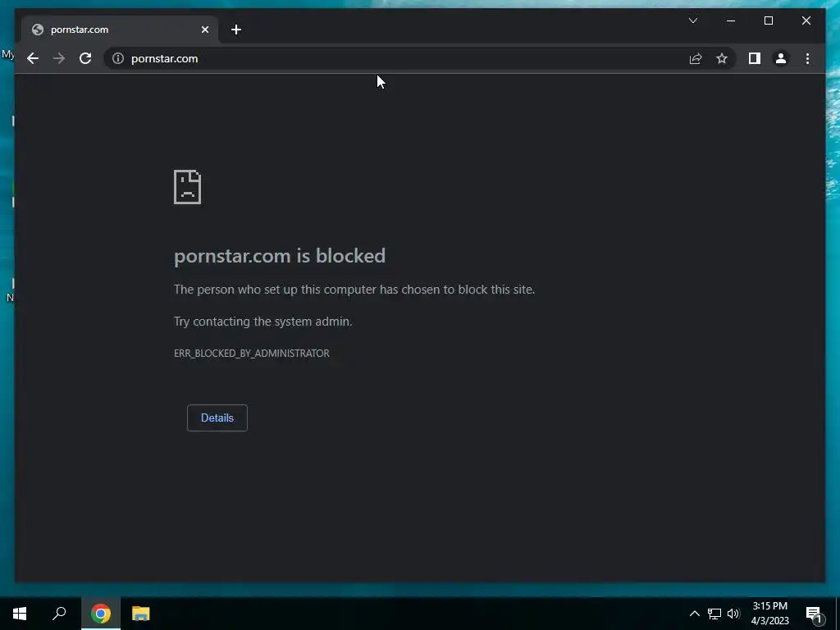Show hidden system tray icons

click(x=694, y=614)
